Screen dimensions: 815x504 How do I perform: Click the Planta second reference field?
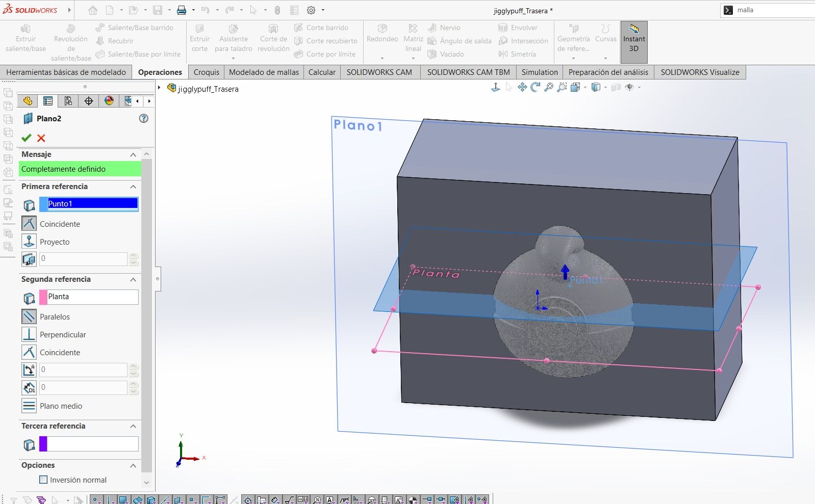click(x=93, y=297)
